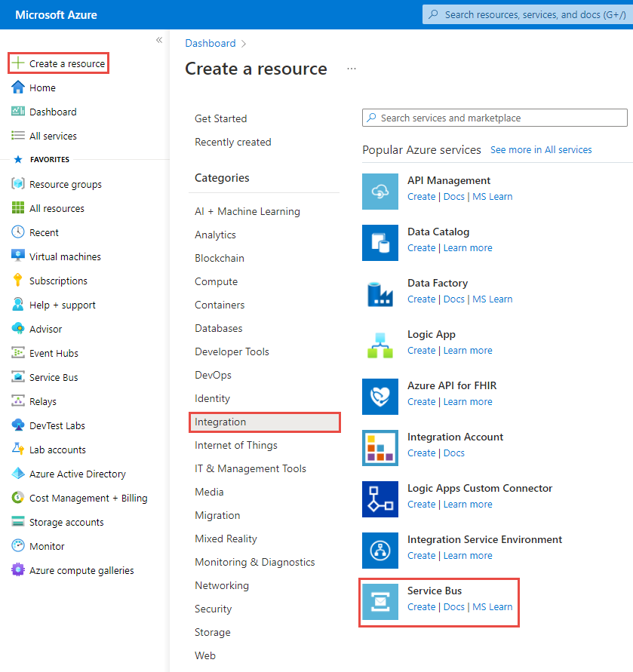Click the Dashboard breadcrumb link
The width and height of the screenshot is (633, 672).
pyautogui.click(x=210, y=43)
